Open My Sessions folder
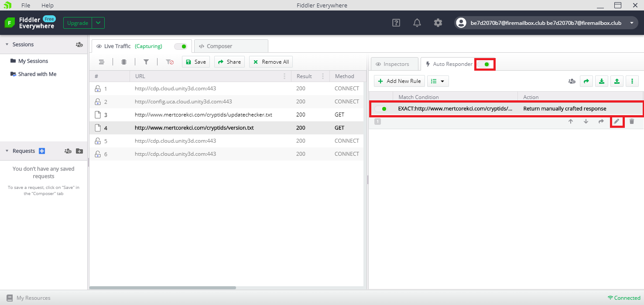Viewport: 644px width, 305px height. [x=29, y=61]
